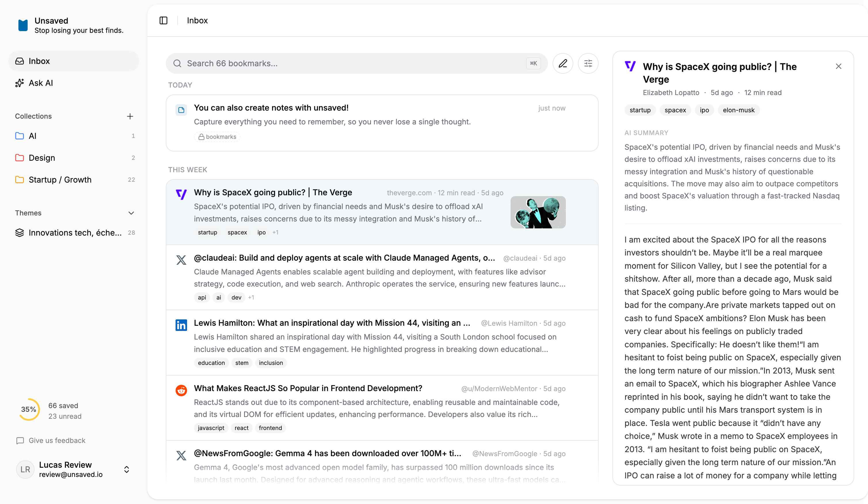
Task: Click the LR avatar
Action: pyautogui.click(x=25, y=469)
